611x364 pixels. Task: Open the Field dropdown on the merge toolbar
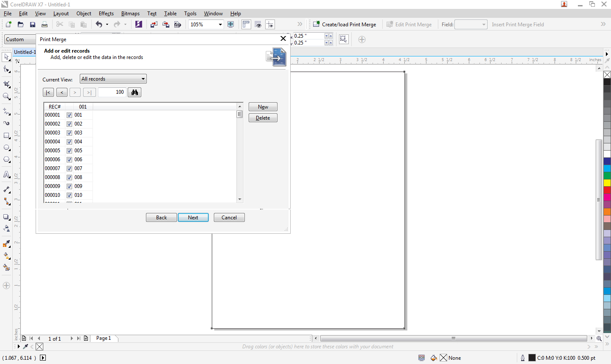(x=483, y=24)
